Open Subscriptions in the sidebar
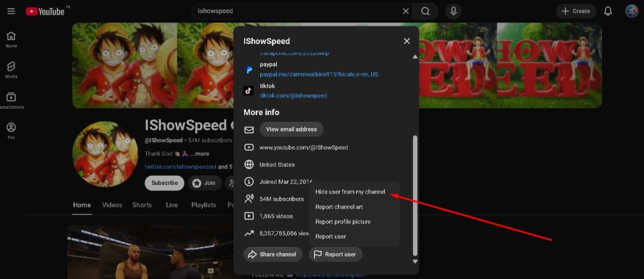The height and width of the screenshot is (279, 644). (11, 101)
